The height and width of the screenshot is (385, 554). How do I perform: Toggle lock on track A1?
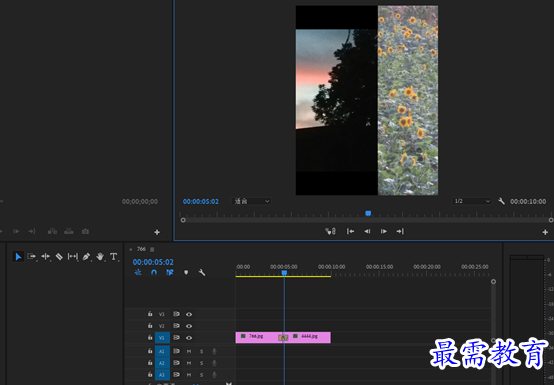(150, 351)
